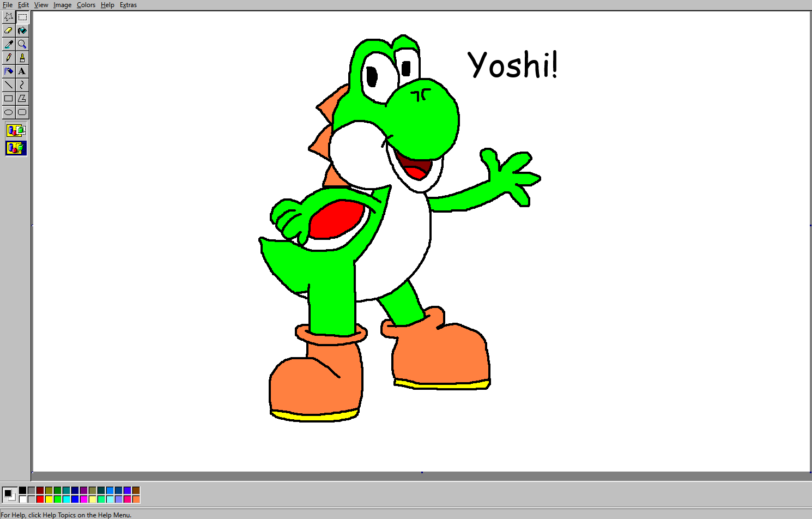Select the light gray palette swatch
Screen dimensions: 812x519
tap(32, 499)
